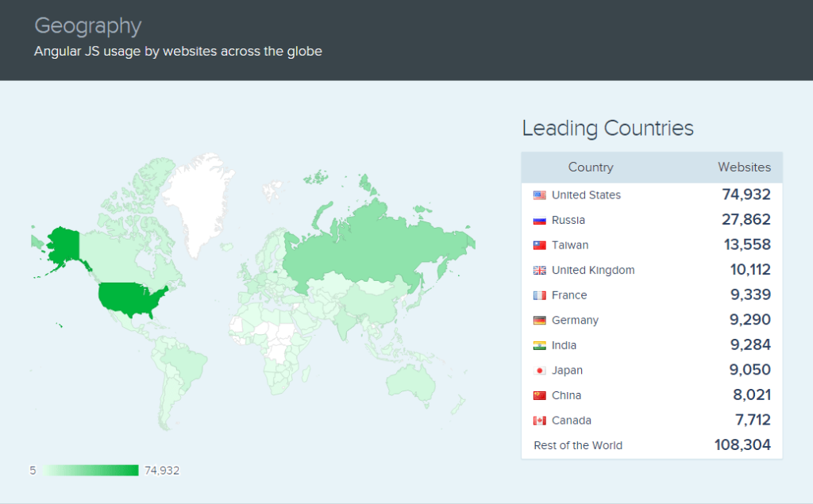Click the Russia flag icon
813x504 pixels.
tap(540, 221)
